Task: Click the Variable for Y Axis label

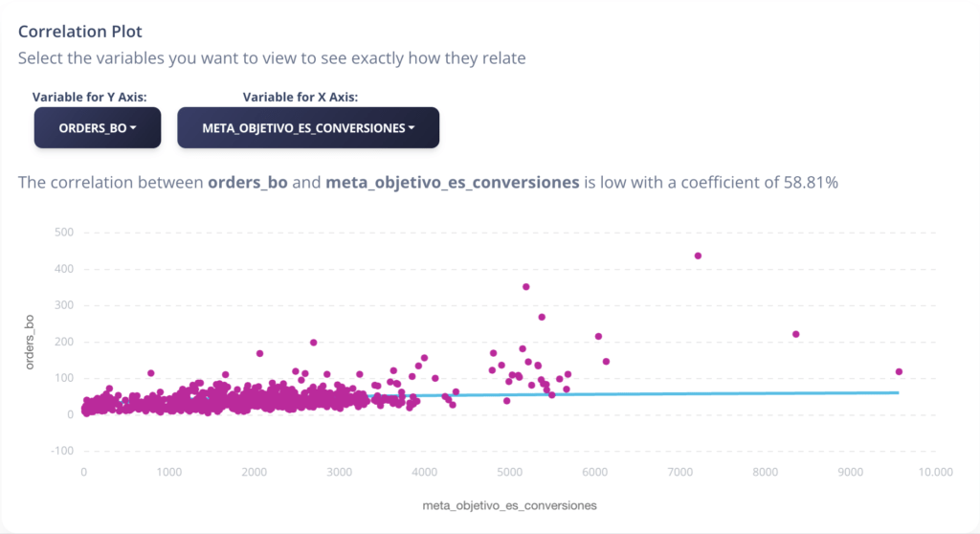Action: [89, 97]
